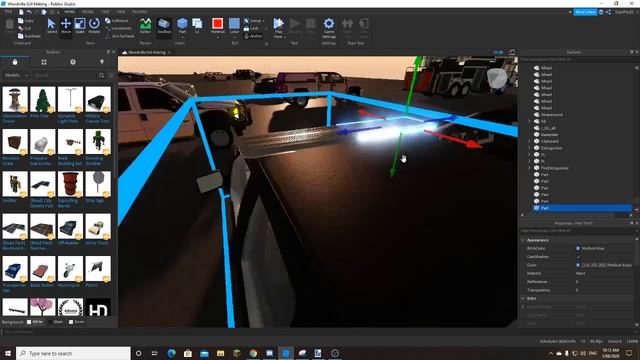Screen dimensions: 640x360
Task: Click the New file icon in quick access bar
Action: coord(21,12)
